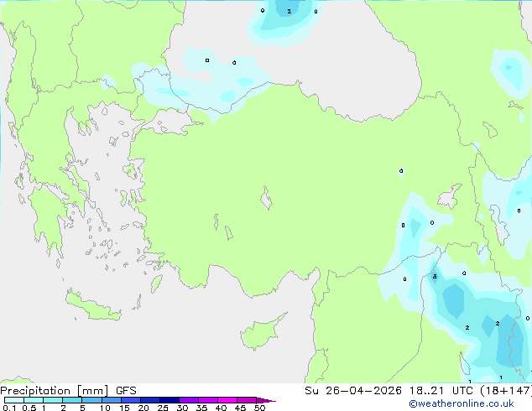Click the legend label '20'
This screenshot has width=532, height=411.
(143, 408)
